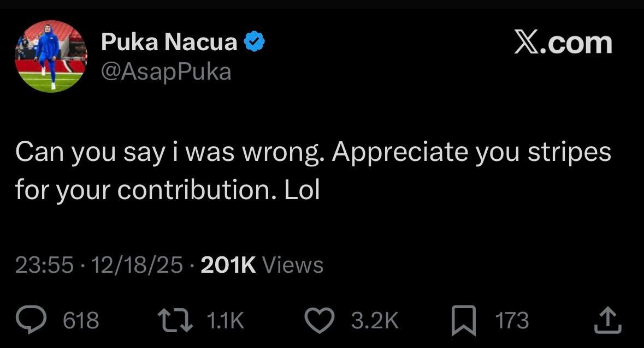Open X.com via the logo text
This screenshot has height=348, width=644.
pos(563,42)
